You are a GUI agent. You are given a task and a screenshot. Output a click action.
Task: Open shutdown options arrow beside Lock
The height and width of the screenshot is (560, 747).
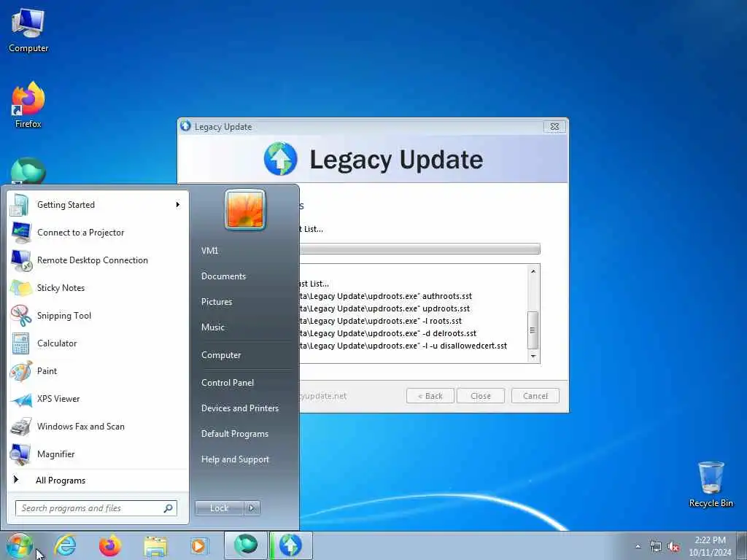point(252,508)
